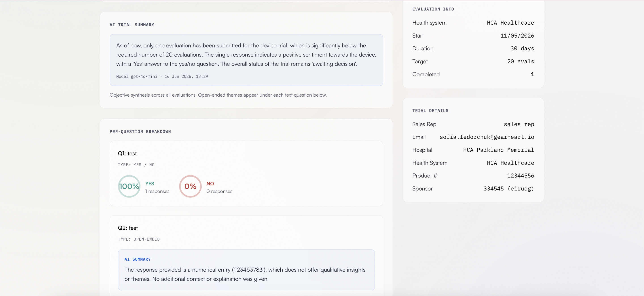Image resolution: width=644 pixels, height=296 pixels.
Task: Click the target value '20 evals'
Action: [x=521, y=61]
